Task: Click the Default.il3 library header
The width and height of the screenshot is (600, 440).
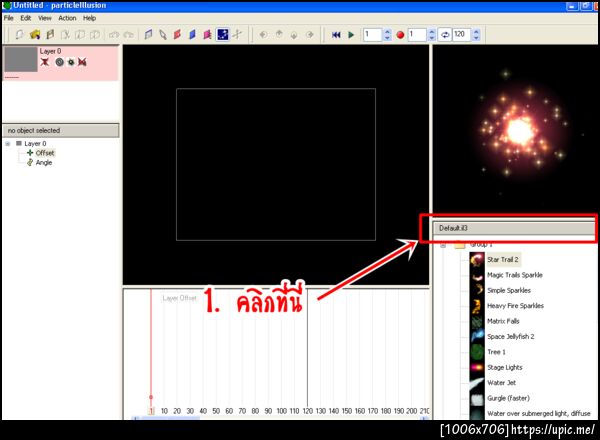Action: click(x=515, y=228)
